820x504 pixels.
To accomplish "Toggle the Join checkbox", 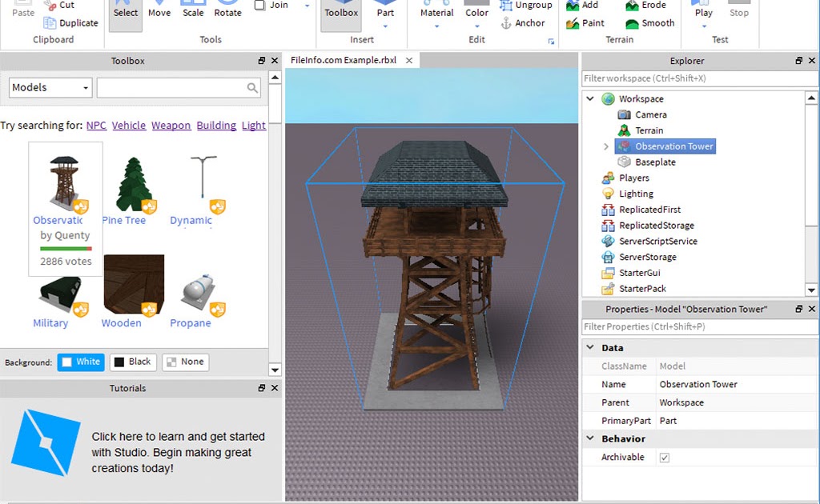I will coord(259,6).
